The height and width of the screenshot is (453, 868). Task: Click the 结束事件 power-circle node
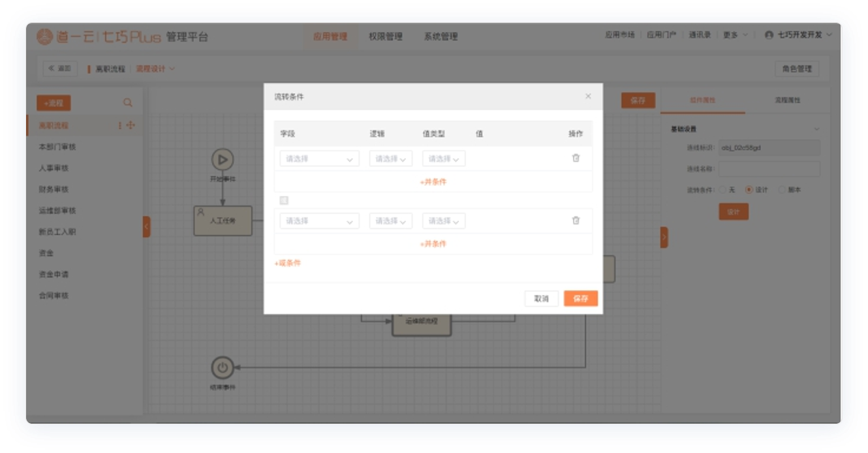coord(223,368)
